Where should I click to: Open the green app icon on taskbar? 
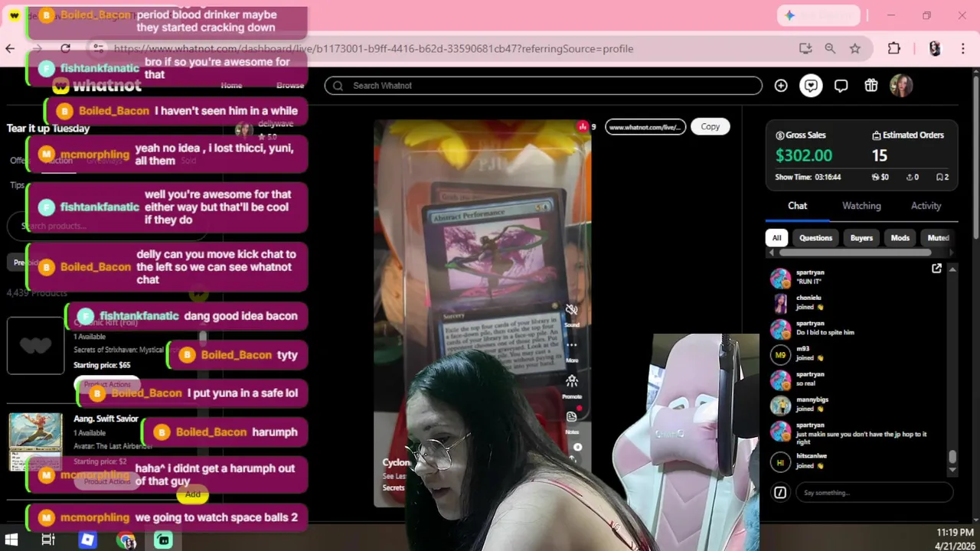point(163,540)
